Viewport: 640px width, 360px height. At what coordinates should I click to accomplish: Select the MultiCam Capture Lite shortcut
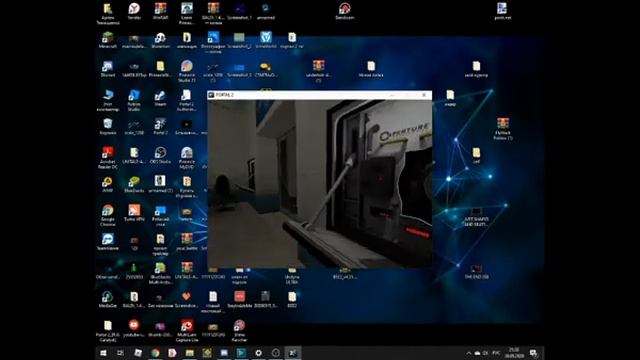(187, 330)
